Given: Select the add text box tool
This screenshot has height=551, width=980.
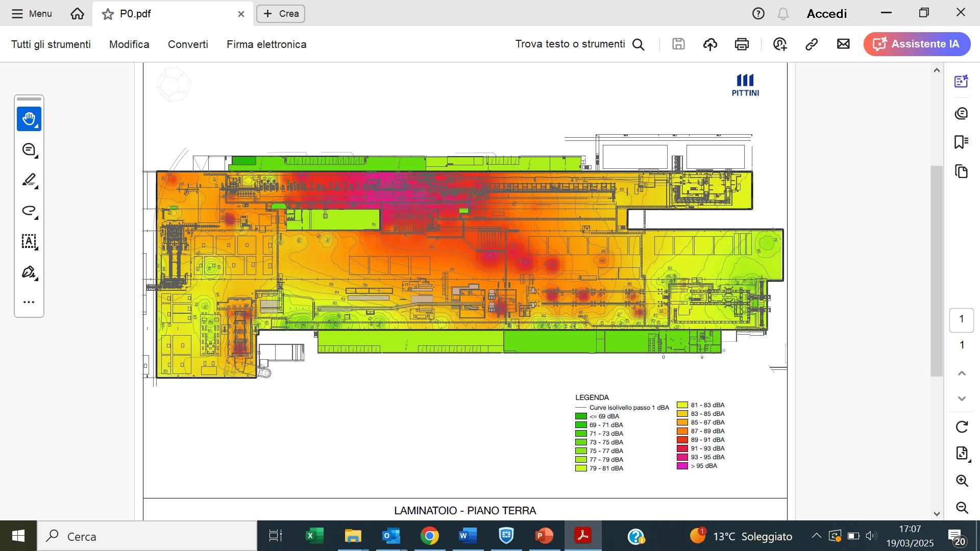Looking at the screenshot, I should (29, 241).
